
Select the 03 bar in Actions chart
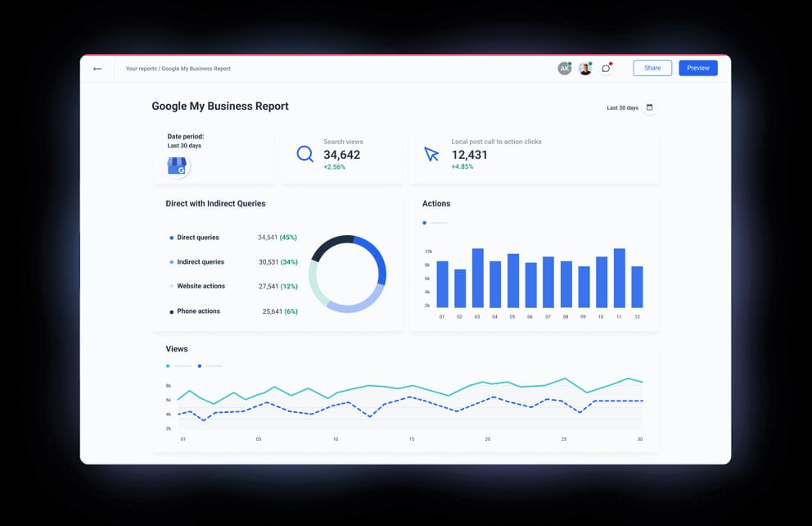[x=477, y=278]
